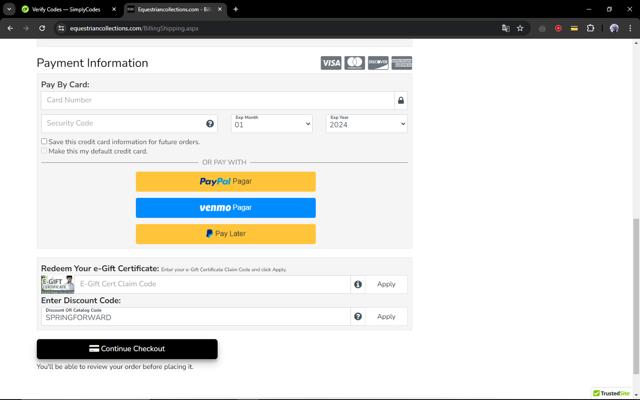
Task: Click the gray extension icon next to star
Action: click(542, 28)
